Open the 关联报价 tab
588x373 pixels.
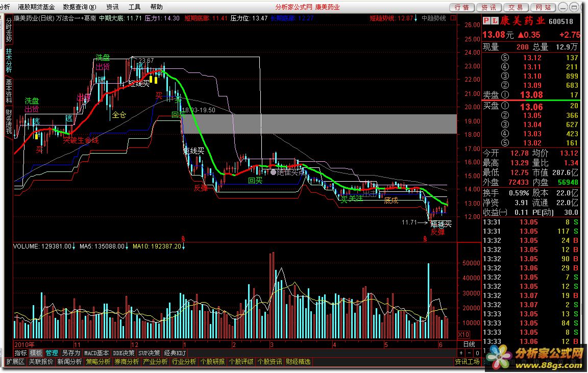coord(41,362)
